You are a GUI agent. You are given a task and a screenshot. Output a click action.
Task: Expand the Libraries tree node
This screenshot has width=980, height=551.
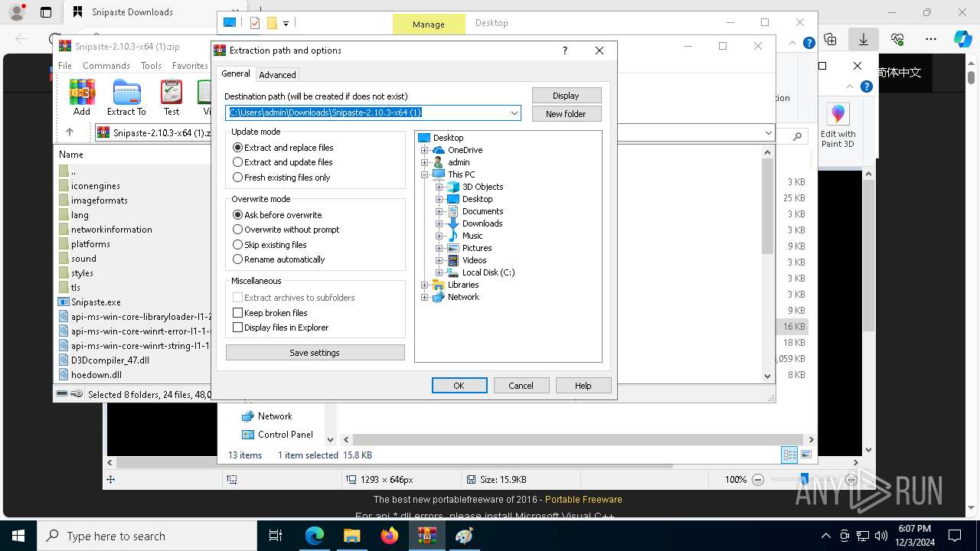click(425, 285)
